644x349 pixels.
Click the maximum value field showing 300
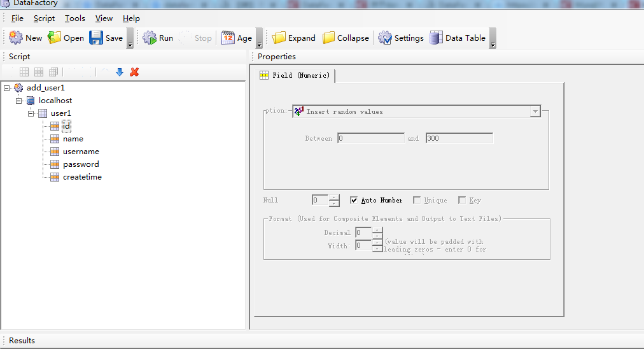click(x=459, y=138)
